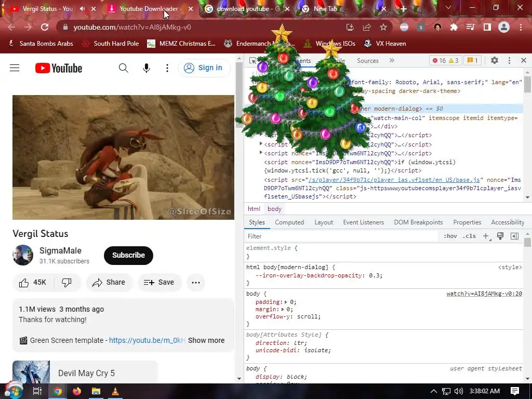
Task: Mute the Vergil Status tab speaker icon
Action: click(x=83, y=9)
